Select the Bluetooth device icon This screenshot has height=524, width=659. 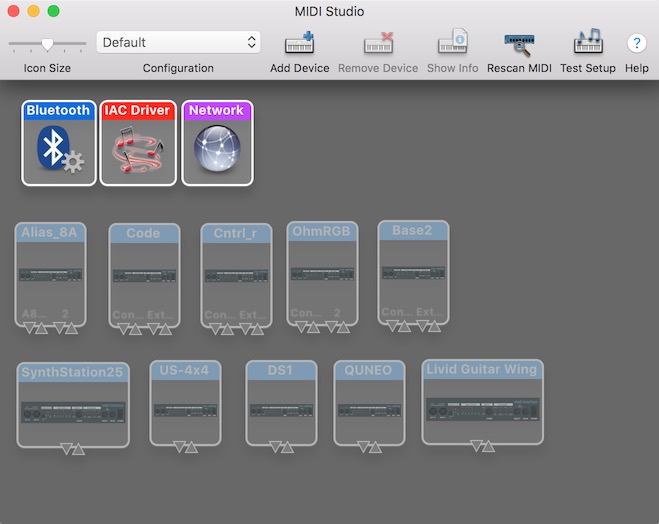coord(59,143)
